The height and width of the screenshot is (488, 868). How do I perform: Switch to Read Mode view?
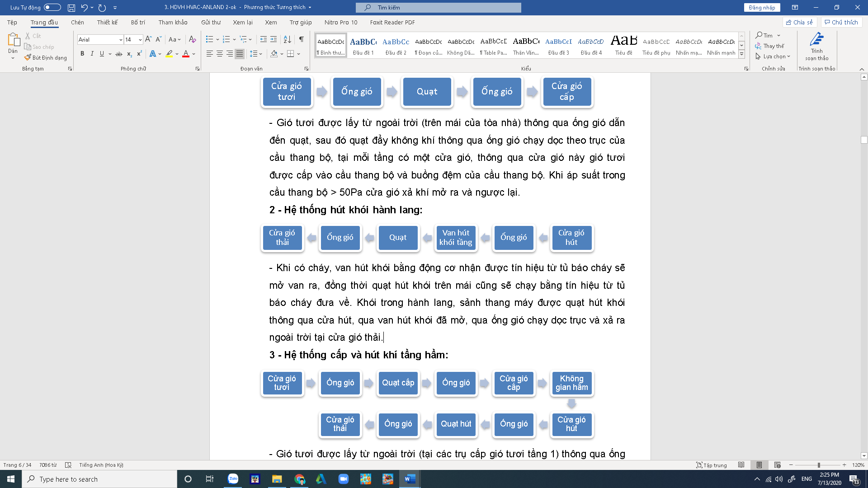coord(741,465)
